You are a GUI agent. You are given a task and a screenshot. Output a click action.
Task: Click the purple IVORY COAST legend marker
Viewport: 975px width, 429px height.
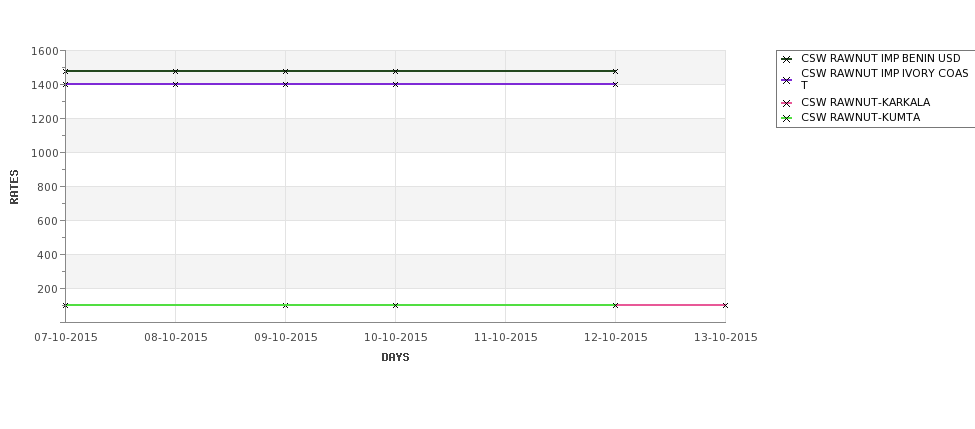point(787,80)
